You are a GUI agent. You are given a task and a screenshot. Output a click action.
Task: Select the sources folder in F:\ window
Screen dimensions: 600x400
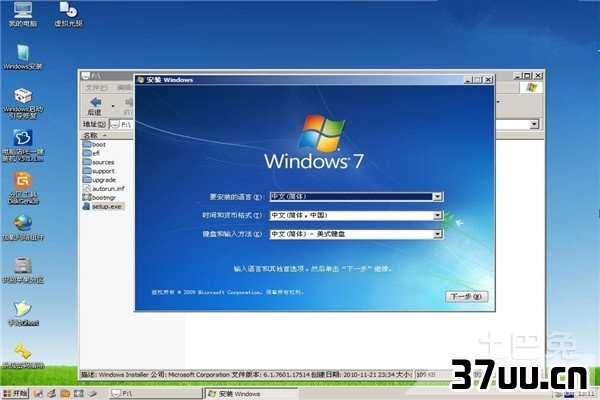98,162
